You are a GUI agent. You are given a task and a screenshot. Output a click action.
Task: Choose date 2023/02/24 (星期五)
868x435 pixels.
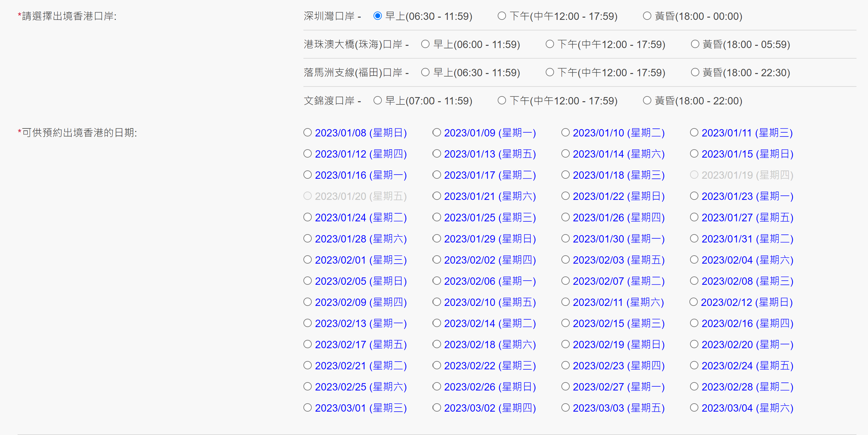[x=694, y=365]
